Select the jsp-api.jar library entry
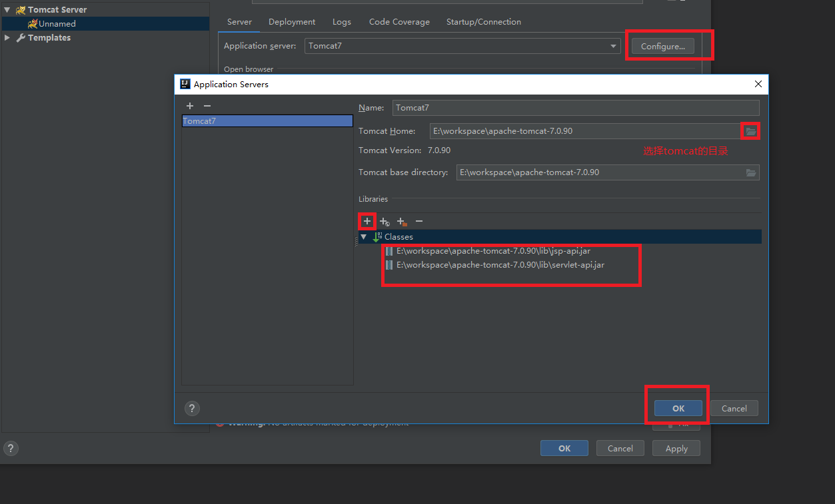 tap(493, 251)
